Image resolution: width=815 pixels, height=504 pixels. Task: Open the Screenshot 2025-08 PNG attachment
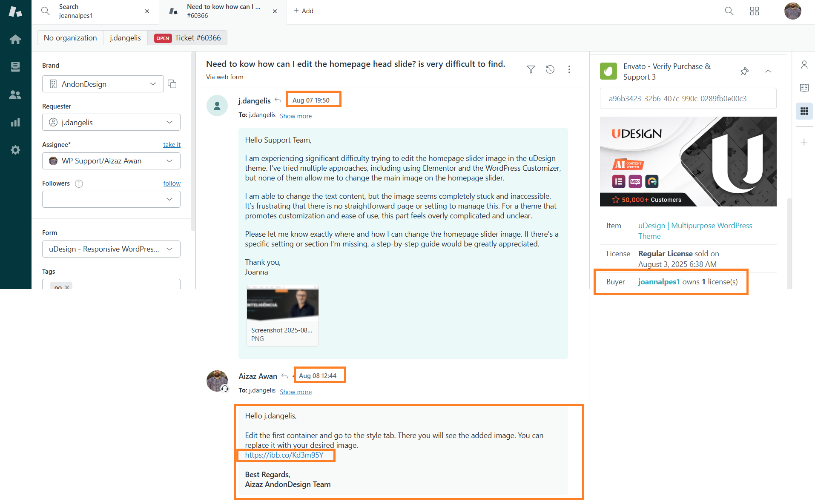click(x=283, y=315)
